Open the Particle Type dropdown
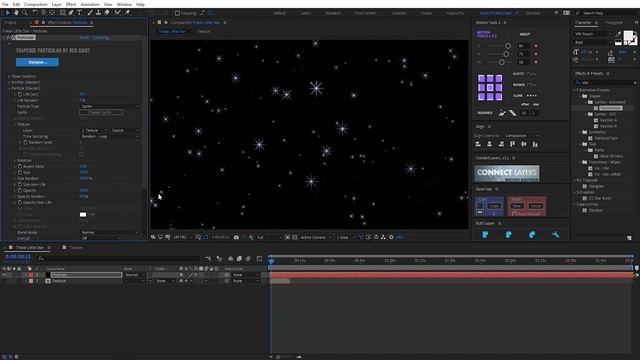The width and height of the screenshot is (640, 360). coord(109,106)
